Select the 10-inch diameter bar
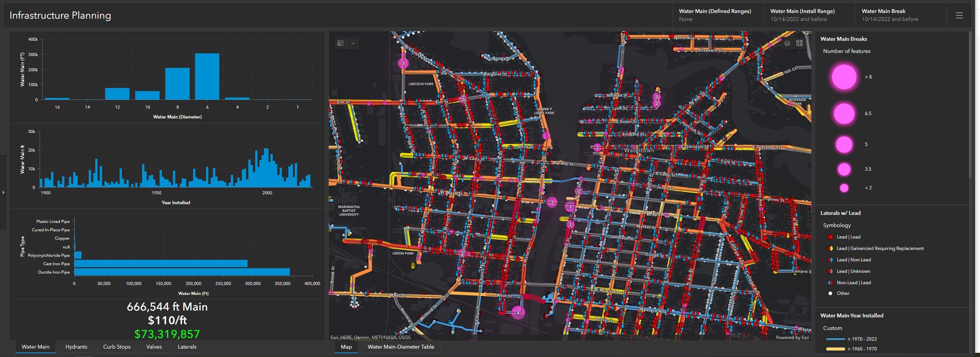980x357 pixels. 147,95
